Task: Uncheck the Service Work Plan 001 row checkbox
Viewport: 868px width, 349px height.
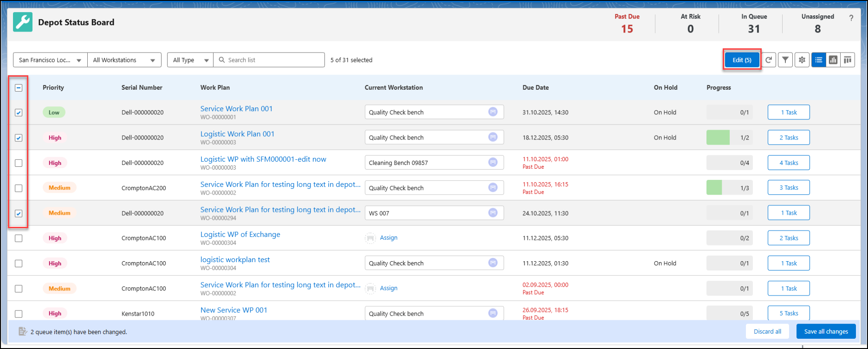Action: (x=19, y=112)
